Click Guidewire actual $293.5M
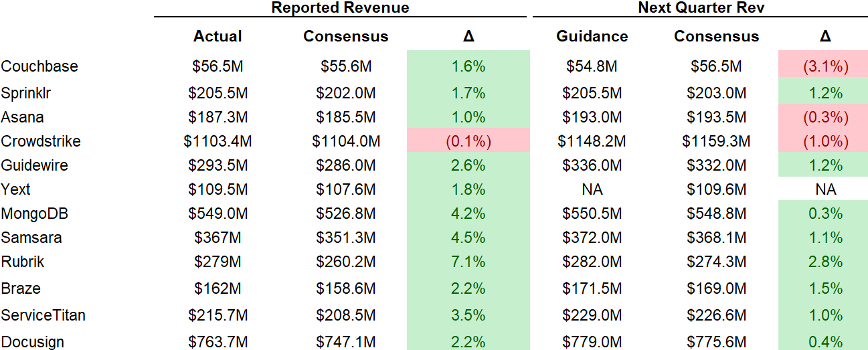The image size is (868, 350). (218, 165)
